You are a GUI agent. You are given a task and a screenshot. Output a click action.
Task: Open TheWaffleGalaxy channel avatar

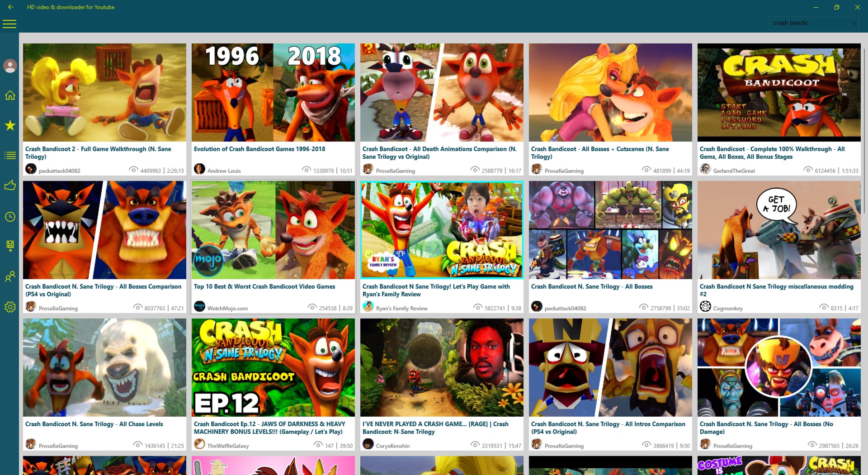[x=199, y=444]
